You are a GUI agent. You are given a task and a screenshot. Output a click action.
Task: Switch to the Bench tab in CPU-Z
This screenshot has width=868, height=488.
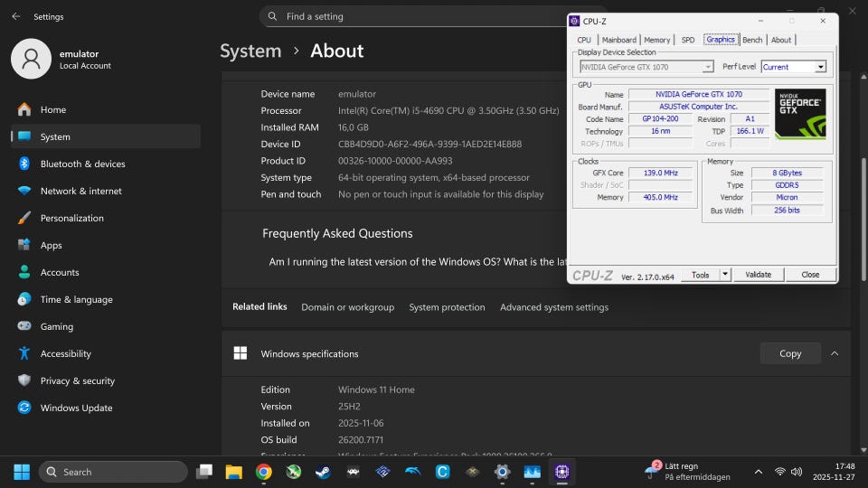click(x=751, y=40)
